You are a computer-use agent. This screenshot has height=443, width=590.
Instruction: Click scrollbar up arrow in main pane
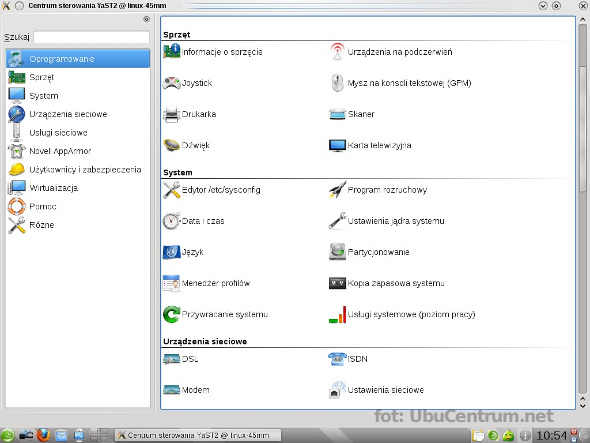pos(582,20)
